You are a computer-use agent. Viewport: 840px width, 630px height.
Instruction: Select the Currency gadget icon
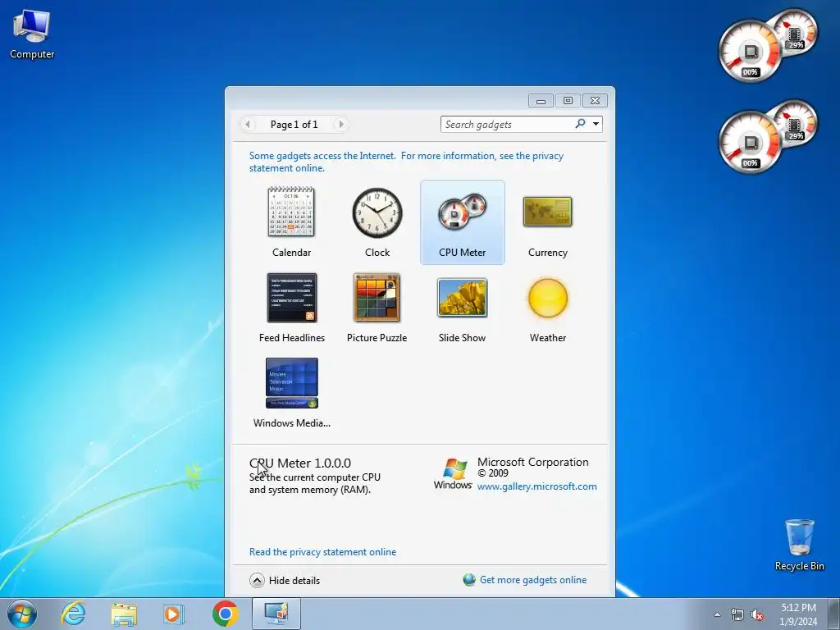(547, 212)
